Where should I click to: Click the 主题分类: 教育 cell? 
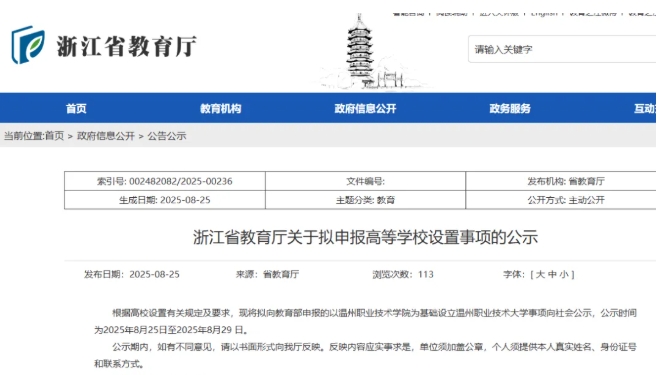tap(365, 200)
